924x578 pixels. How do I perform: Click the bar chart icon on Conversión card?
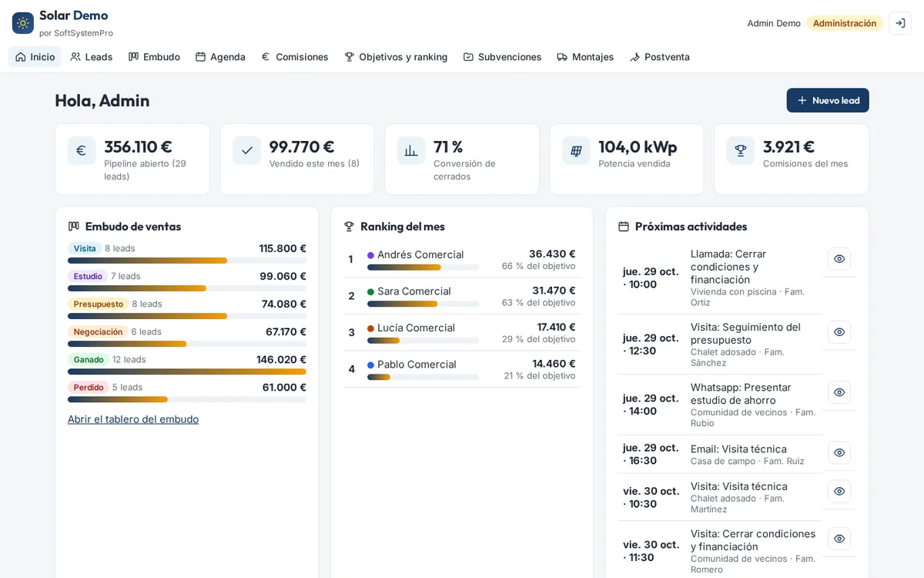(x=411, y=150)
